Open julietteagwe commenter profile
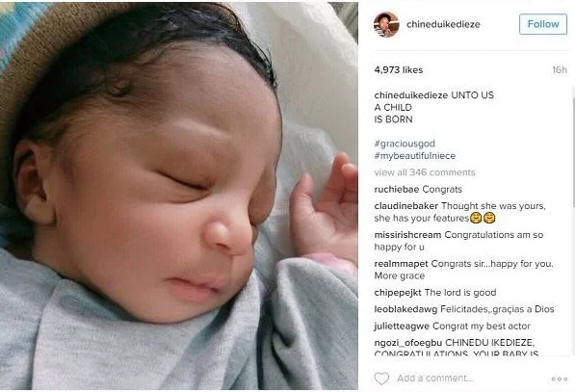Viewport: 575px width, 392px height. pos(402,326)
